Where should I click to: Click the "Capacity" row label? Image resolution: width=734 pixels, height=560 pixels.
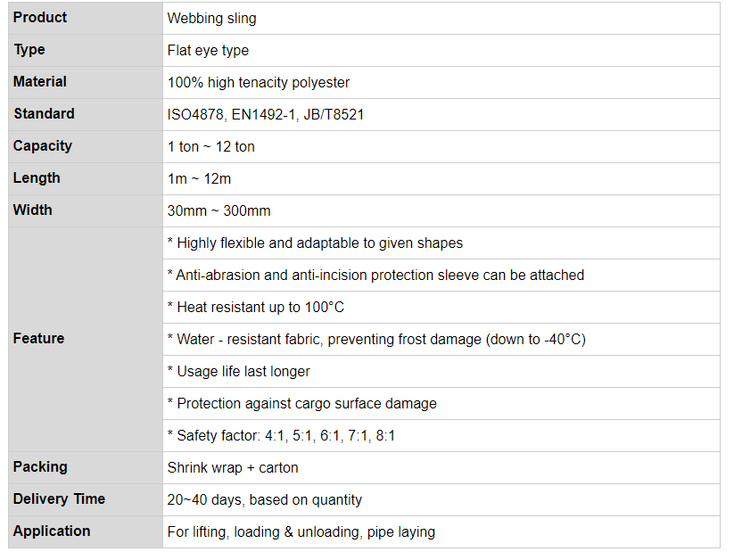pos(43,146)
